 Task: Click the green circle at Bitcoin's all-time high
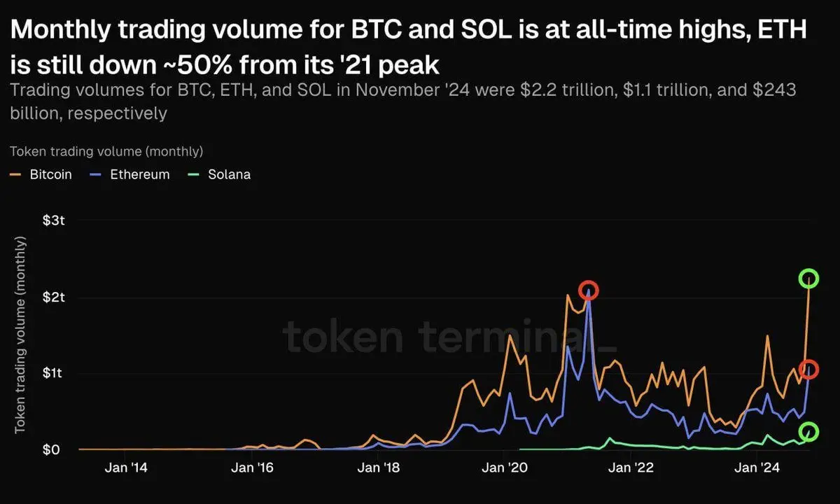click(x=809, y=279)
